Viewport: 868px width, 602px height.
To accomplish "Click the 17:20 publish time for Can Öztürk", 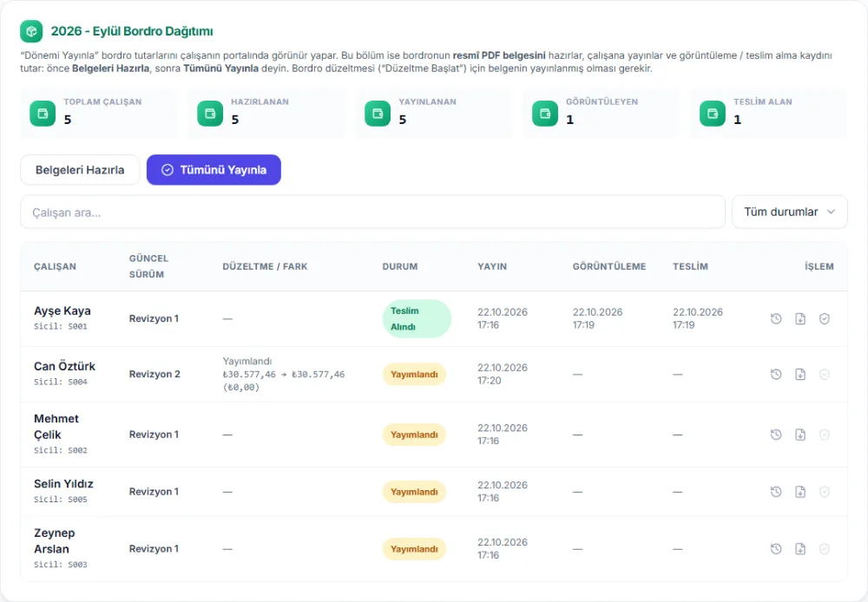I will [x=490, y=381].
